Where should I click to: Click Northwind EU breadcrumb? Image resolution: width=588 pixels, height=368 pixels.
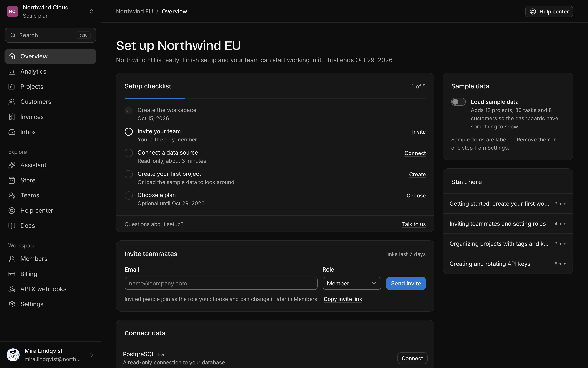coord(134,11)
